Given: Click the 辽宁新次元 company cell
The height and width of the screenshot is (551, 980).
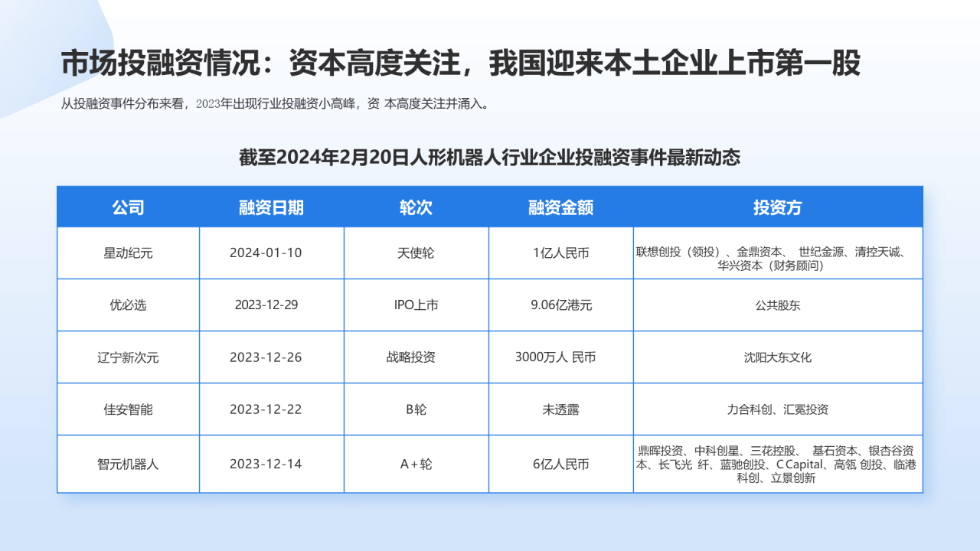Looking at the screenshot, I should (128, 357).
